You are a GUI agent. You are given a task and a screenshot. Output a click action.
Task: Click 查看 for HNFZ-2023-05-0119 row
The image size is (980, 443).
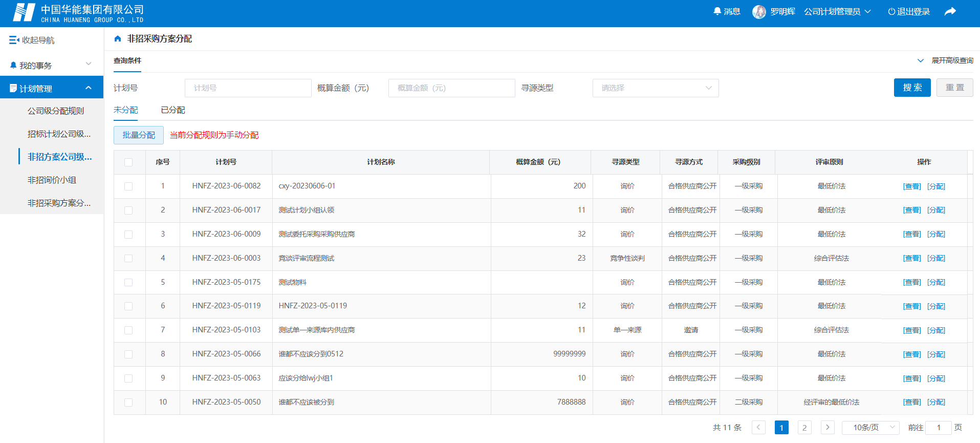pos(912,306)
